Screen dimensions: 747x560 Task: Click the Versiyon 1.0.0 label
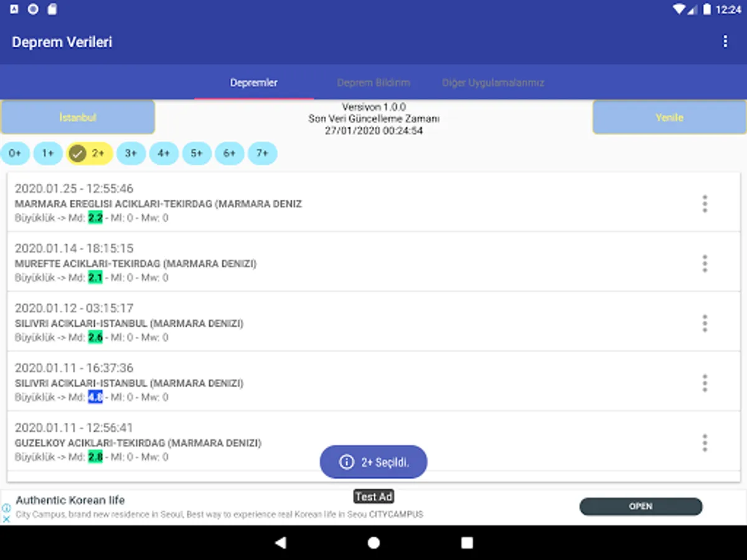point(374,107)
